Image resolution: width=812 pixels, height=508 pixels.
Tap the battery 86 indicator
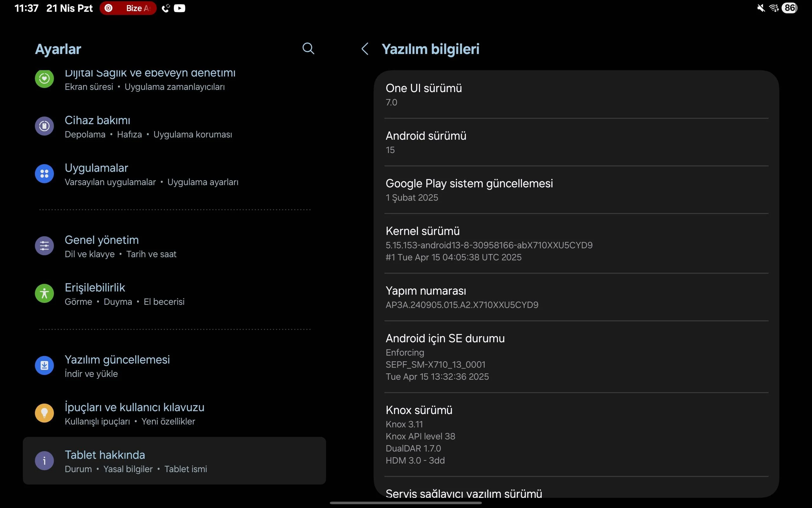tap(789, 8)
